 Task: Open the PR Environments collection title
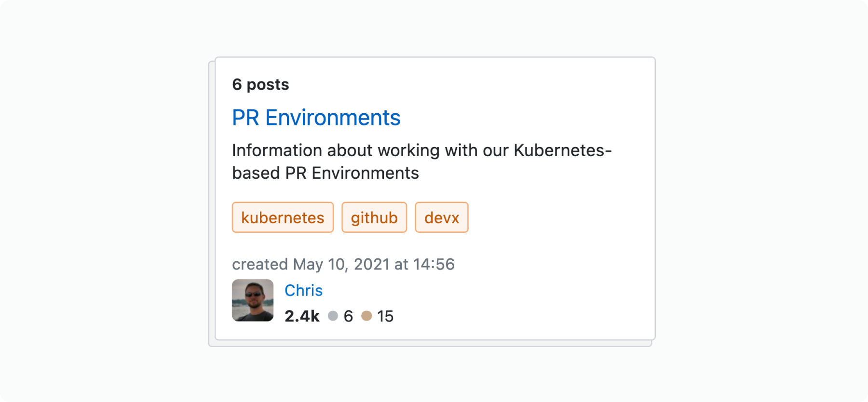[x=316, y=118]
